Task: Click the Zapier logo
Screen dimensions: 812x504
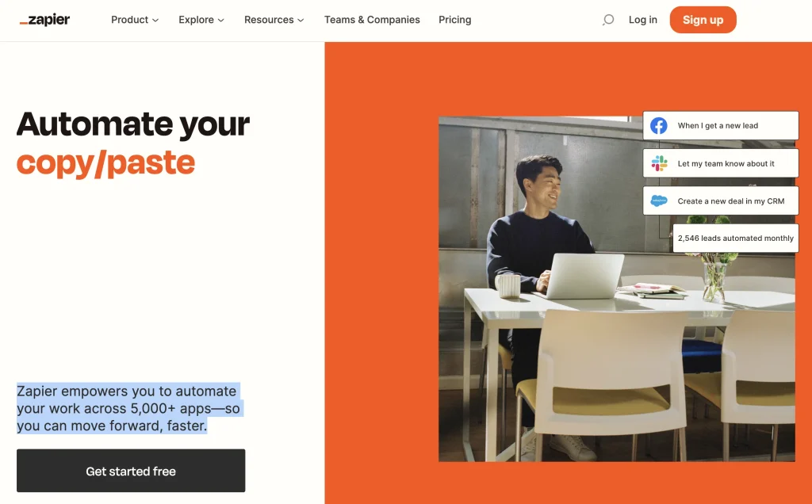Action: coord(44,19)
